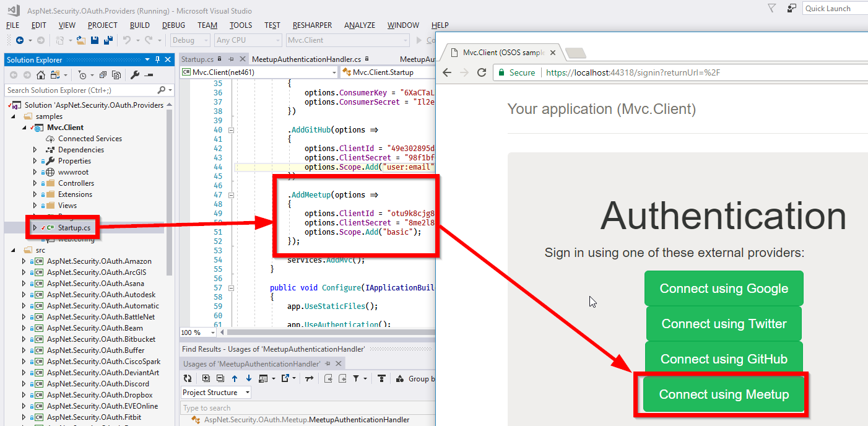
Task: Click browser address bar URL
Action: 633,72
